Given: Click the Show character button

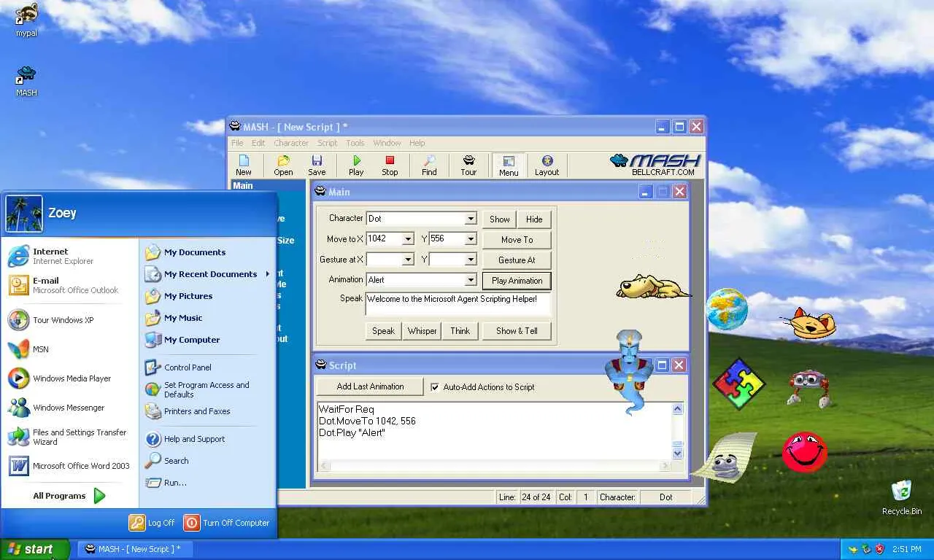Looking at the screenshot, I should (x=500, y=219).
